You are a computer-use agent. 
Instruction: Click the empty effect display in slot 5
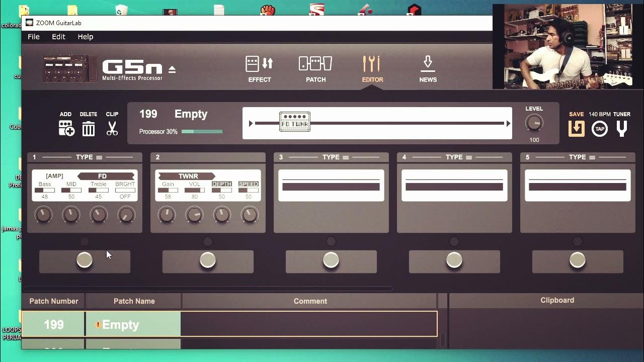[578, 186]
